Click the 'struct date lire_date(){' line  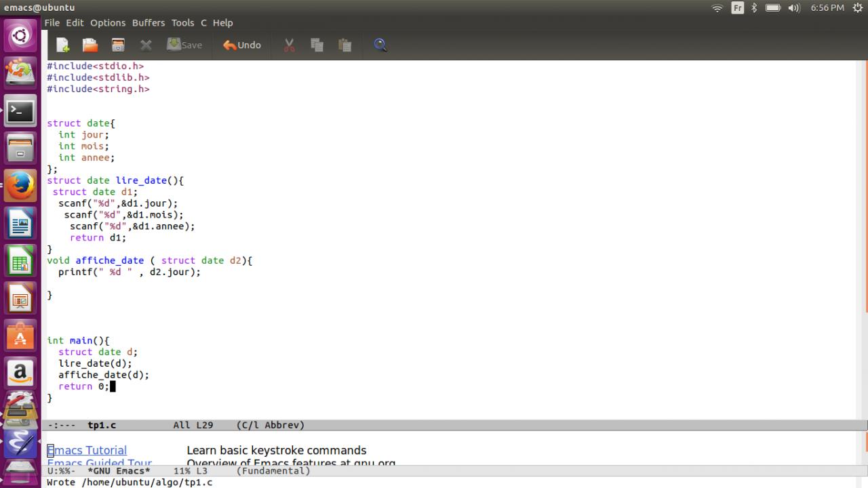point(115,180)
